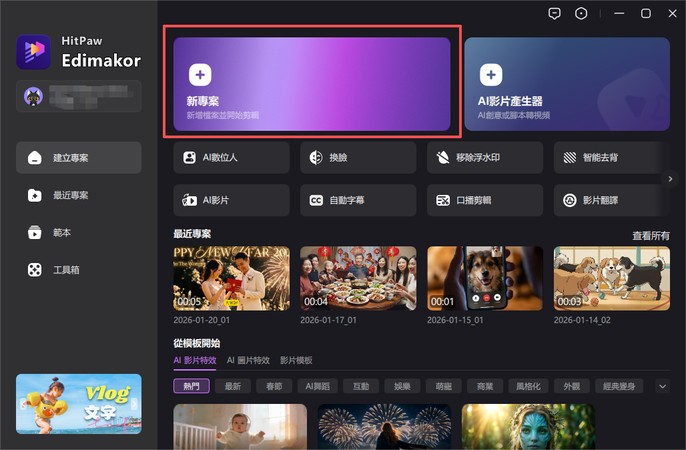This screenshot has height=450, width=686.
Task: Switch to the AI 影片特效 tab
Action: click(x=195, y=360)
